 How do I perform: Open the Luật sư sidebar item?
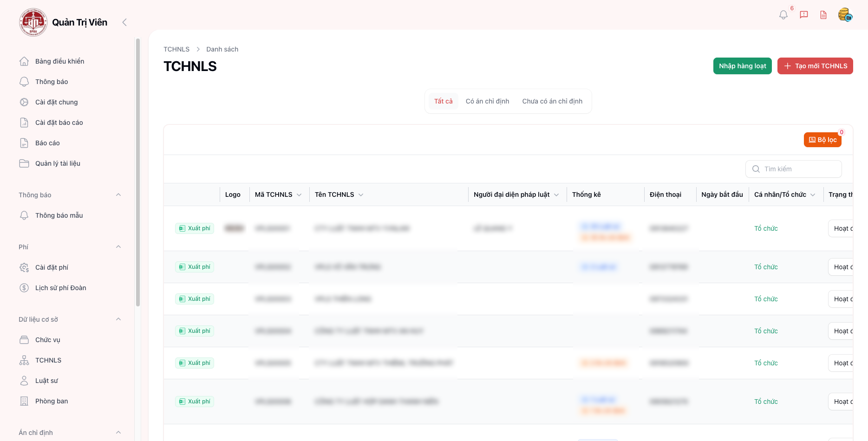coord(46,381)
